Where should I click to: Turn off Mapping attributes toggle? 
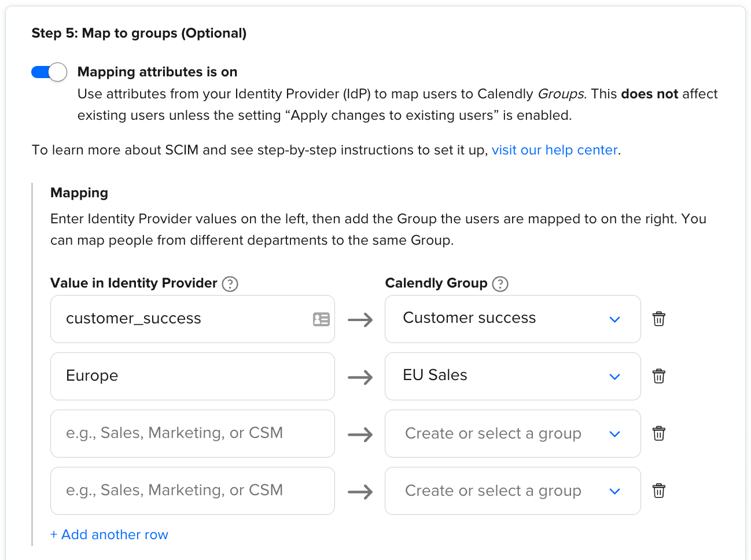(x=49, y=72)
